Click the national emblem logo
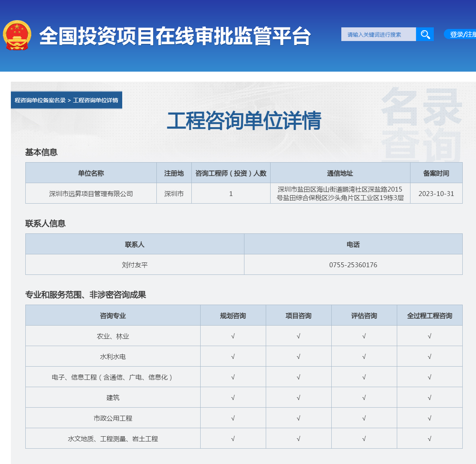This screenshot has width=476, height=464. point(17,35)
